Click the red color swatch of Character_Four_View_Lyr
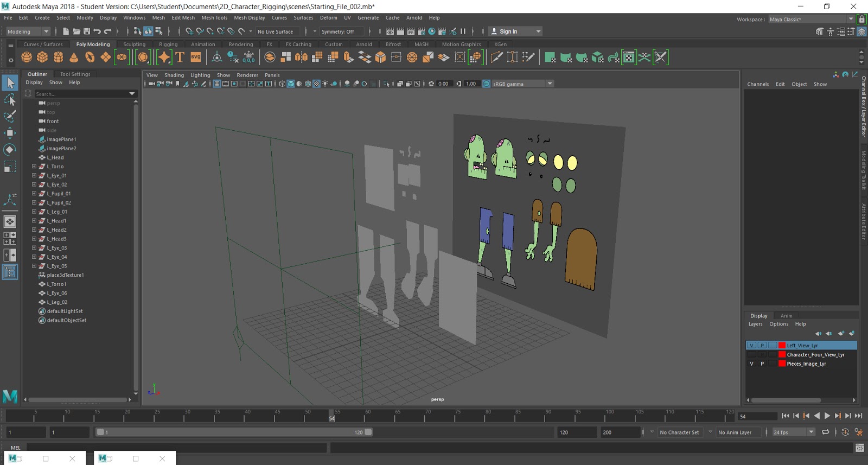This screenshot has width=868, height=465. 782,355
